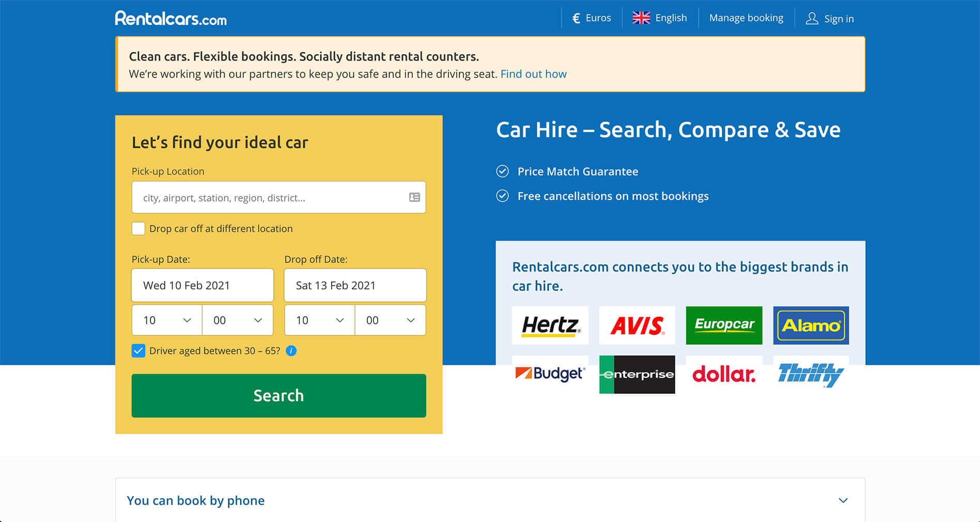Click the Enterprise brand logo
This screenshot has width=980, height=522.
637,374
